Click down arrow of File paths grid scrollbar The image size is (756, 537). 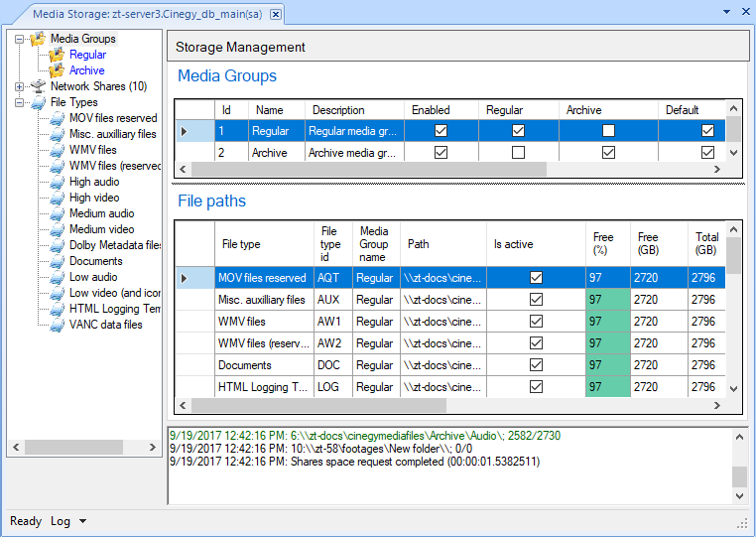[734, 389]
